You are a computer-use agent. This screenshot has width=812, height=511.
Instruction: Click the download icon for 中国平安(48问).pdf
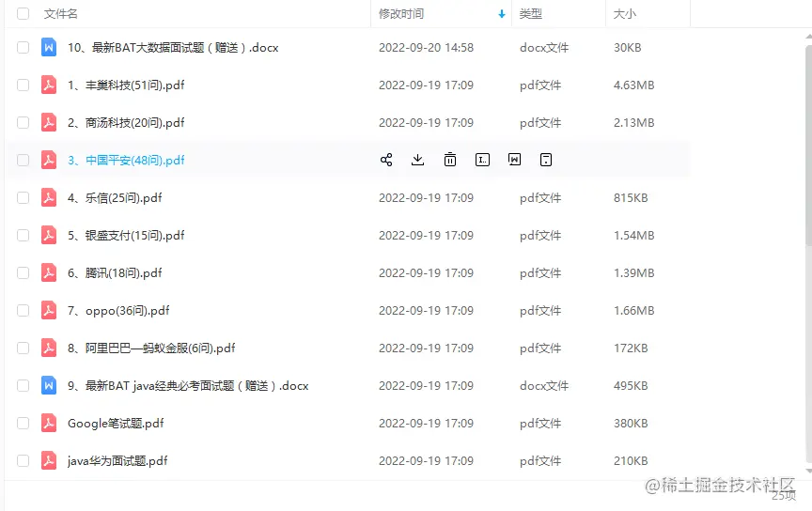tap(417, 160)
